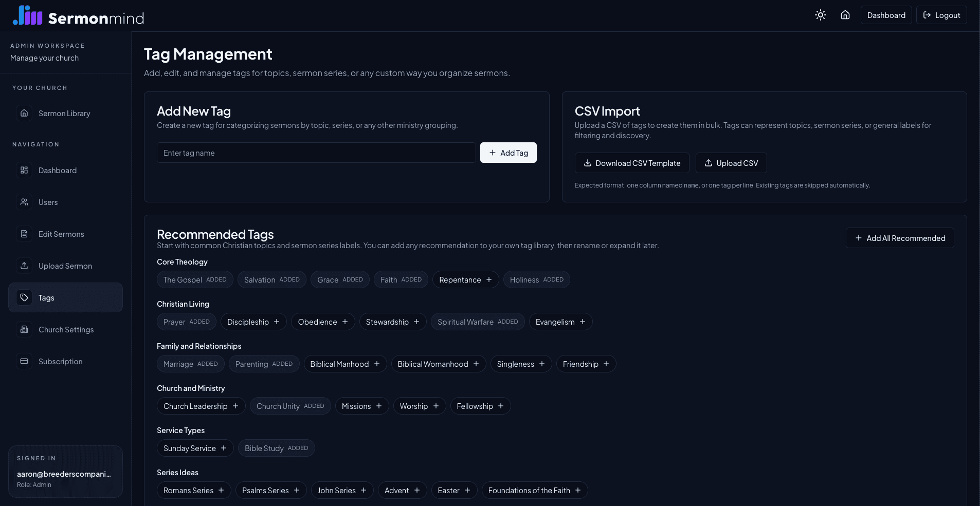
Task: Click the Dashboard grid icon in sidebar
Action: pos(24,170)
